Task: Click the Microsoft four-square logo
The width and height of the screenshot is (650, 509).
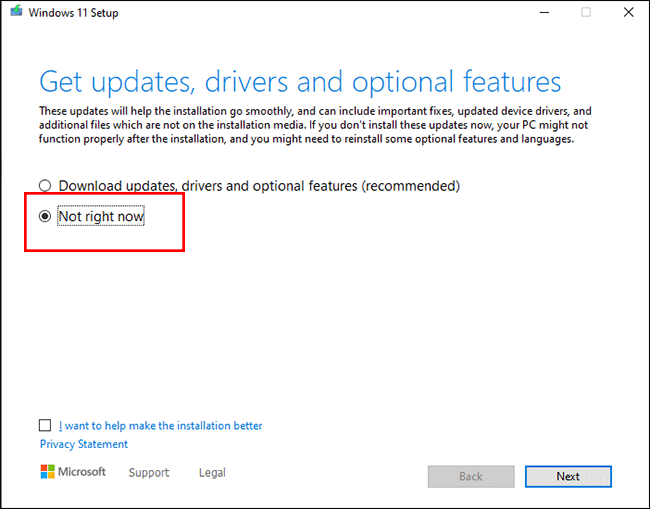Action: point(48,472)
